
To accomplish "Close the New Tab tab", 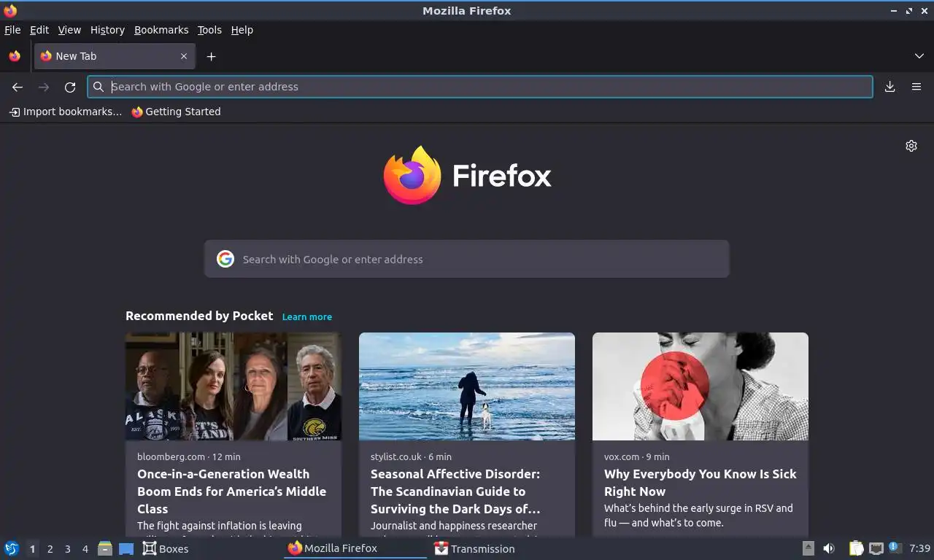I will click(184, 56).
